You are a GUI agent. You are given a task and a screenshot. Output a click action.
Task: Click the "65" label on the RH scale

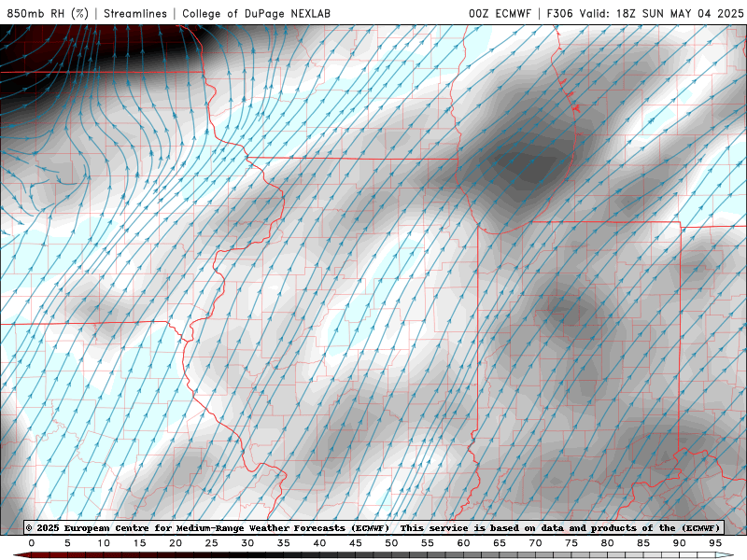click(500, 543)
